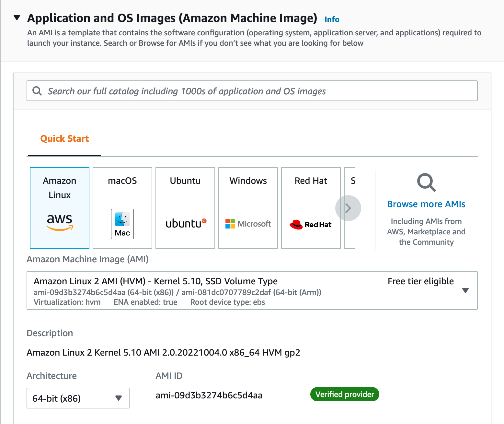Click the AMI ID ami-09d3b3274b6c5d4aa below Description
504x424 pixels.
[209, 395]
